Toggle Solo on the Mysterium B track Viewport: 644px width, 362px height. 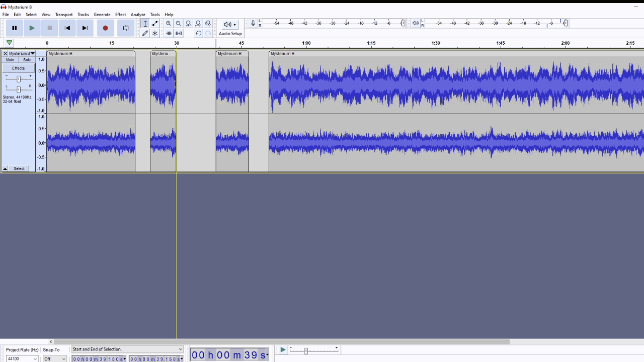[x=27, y=60]
